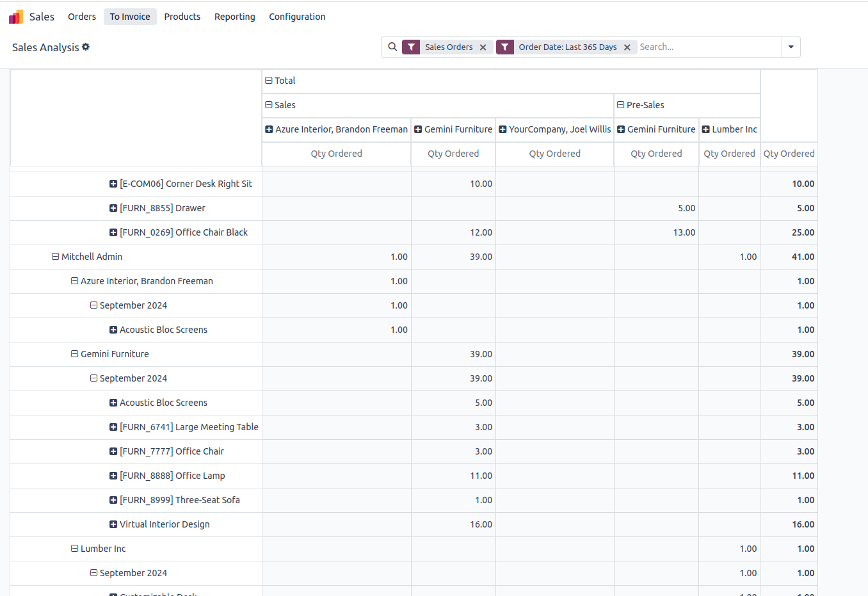Collapse the Mitchell Admin row
This screenshot has height=596, width=868.
[87, 257]
